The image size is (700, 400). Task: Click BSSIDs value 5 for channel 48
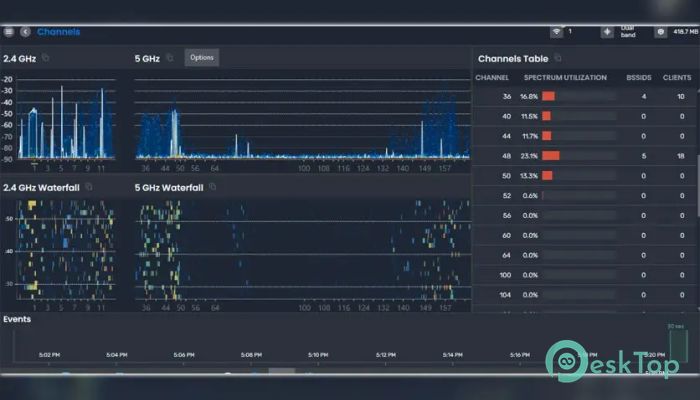(644, 156)
